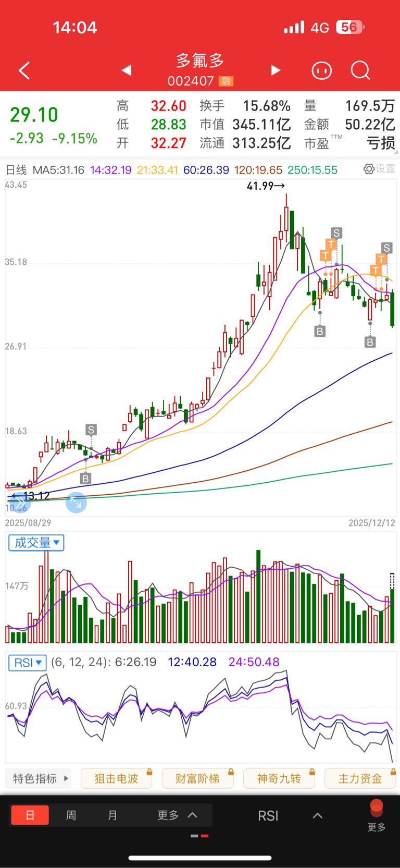
Task: Tap the yellow 21:33.41 MA label
Action: [158, 170]
